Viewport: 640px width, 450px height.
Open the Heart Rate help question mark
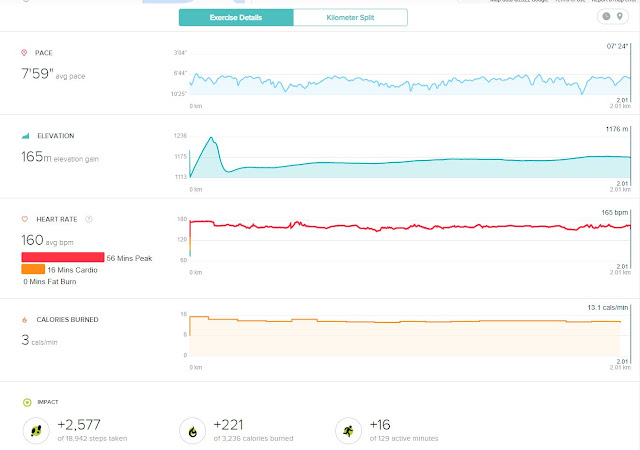pyautogui.click(x=89, y=219)
